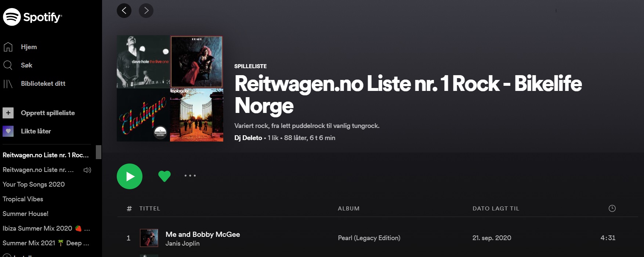
Task: Go back with the left arrow button
Action: (124, 11)
